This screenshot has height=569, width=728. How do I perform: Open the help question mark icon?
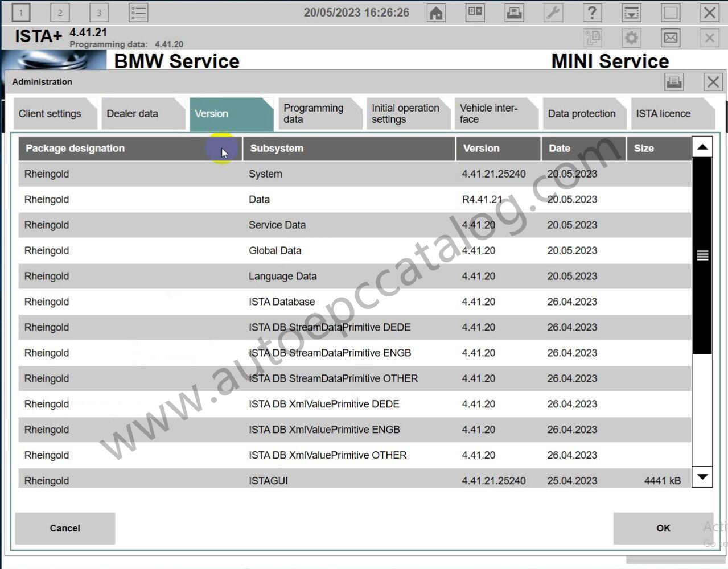pos(592,13)
